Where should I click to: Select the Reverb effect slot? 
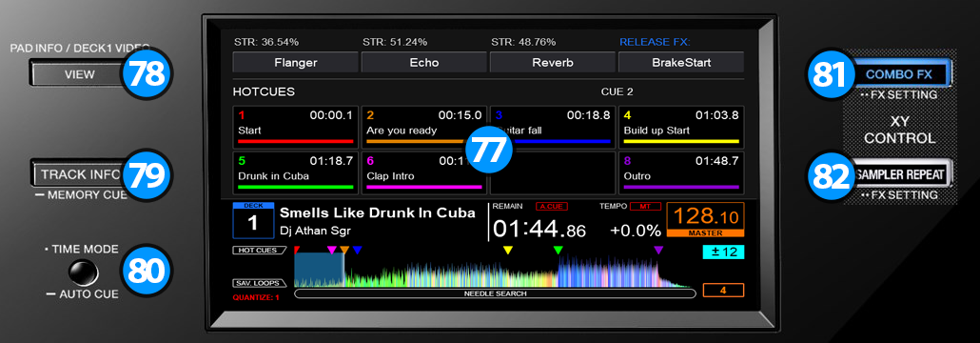click(x=553, y=62)
